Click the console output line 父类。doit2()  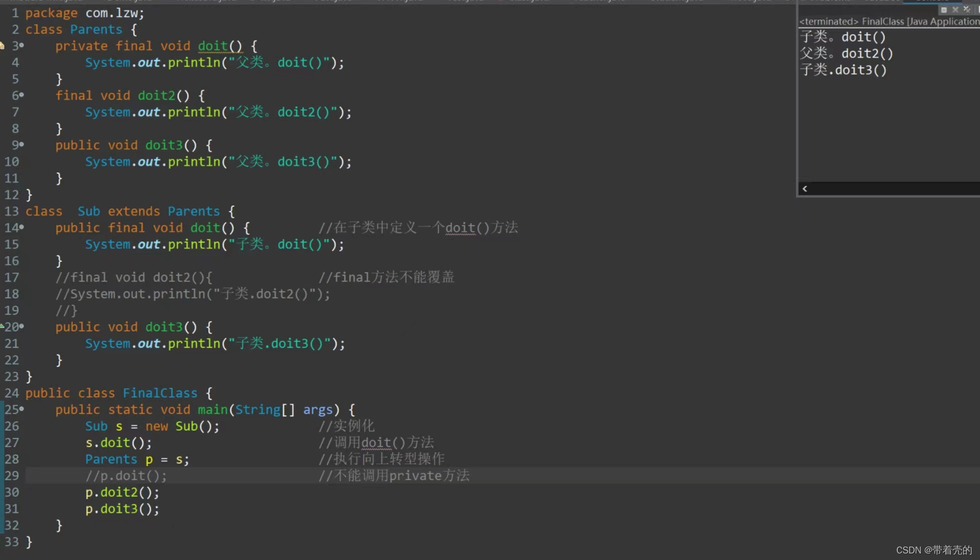click(846, 54)
